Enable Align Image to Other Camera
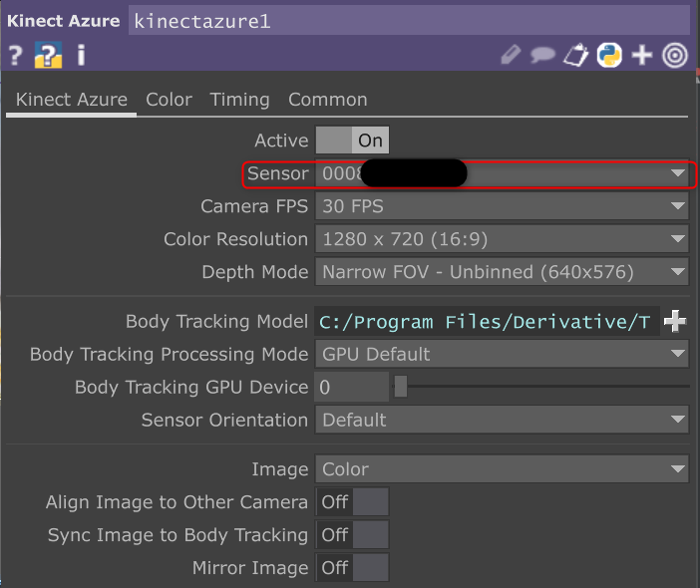 pyautogui.click(x=352, y=502)
